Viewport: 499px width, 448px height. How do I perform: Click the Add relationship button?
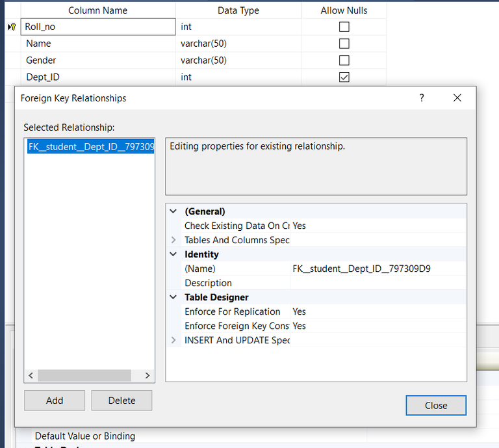[55, 401]
